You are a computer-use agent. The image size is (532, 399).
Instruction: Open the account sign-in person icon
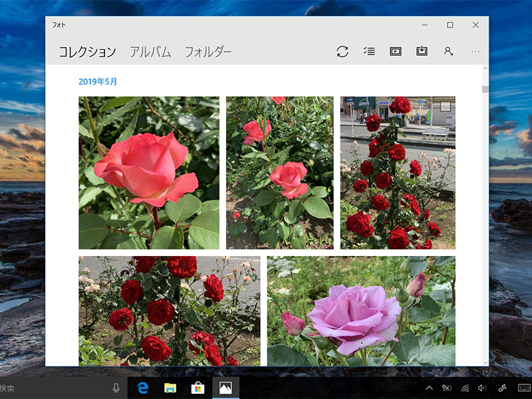click(x=448, y=51)
